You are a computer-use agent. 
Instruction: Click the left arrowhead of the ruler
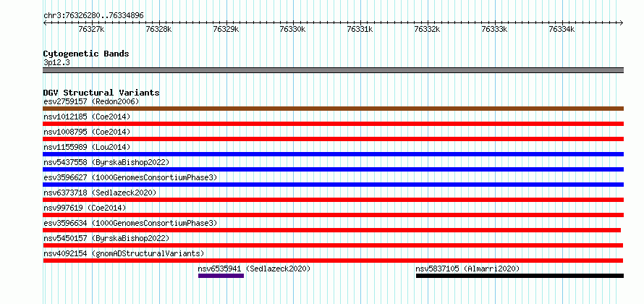point(45,22)
